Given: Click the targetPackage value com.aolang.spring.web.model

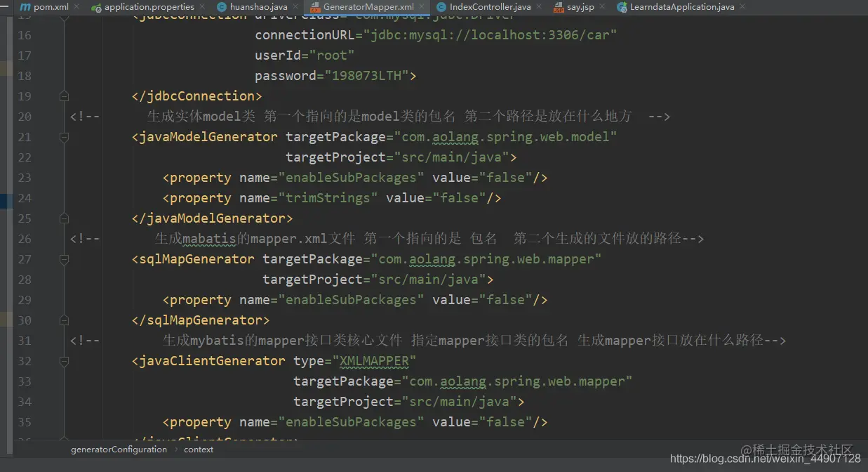Looking at the screenshot, I should (x=505, y=137).
